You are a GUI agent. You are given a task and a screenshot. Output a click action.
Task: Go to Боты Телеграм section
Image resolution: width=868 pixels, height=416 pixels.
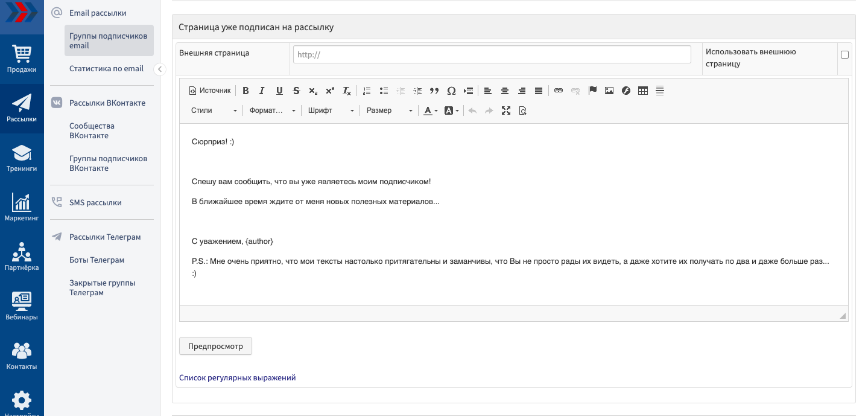(97, 260)
